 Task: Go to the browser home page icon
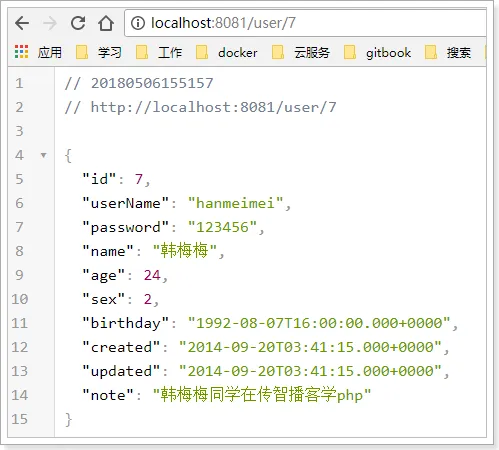tap(106, 23)
